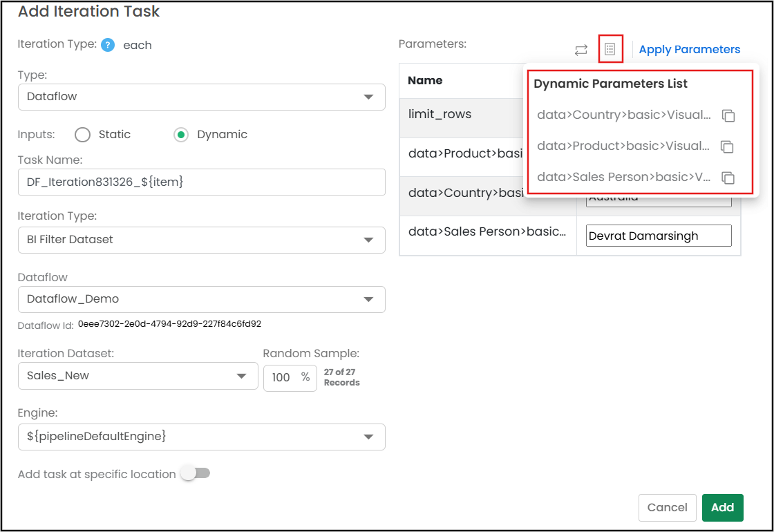Click the Random Sample percentage field
Viewport: 774px width, 532px height.
[x=290, y=377]
